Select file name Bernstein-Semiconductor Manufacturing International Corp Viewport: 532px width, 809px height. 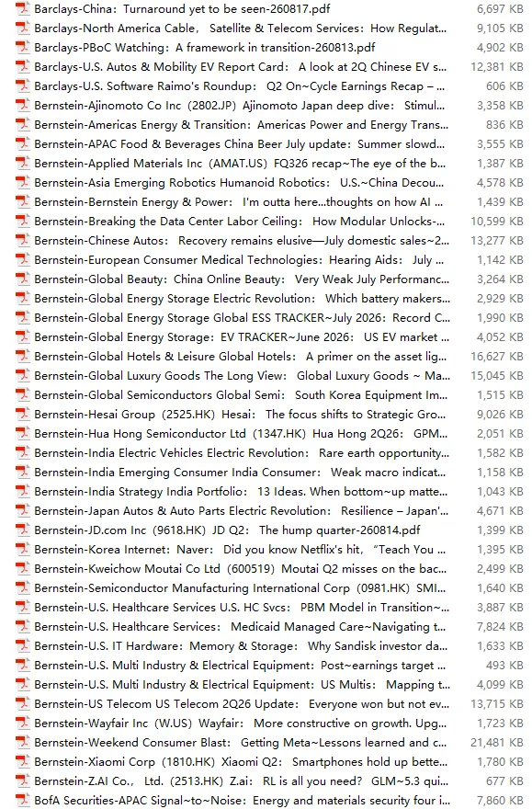240,587
